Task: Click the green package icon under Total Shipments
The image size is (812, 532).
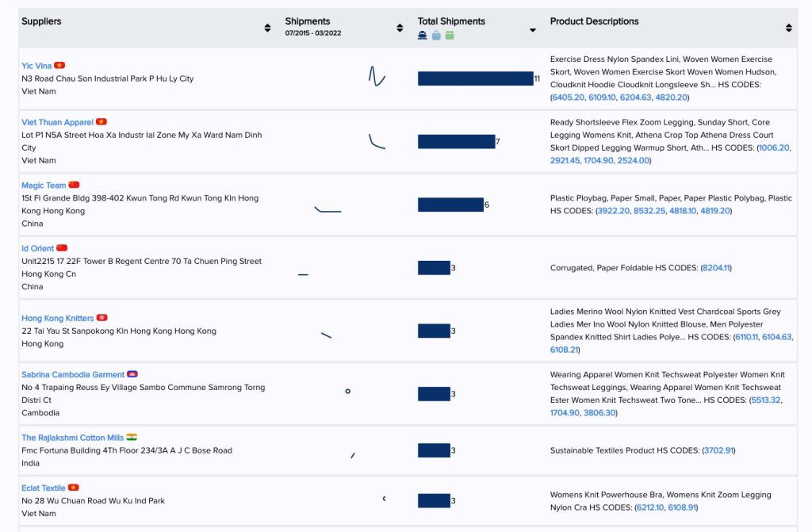Action: point(450,35)
